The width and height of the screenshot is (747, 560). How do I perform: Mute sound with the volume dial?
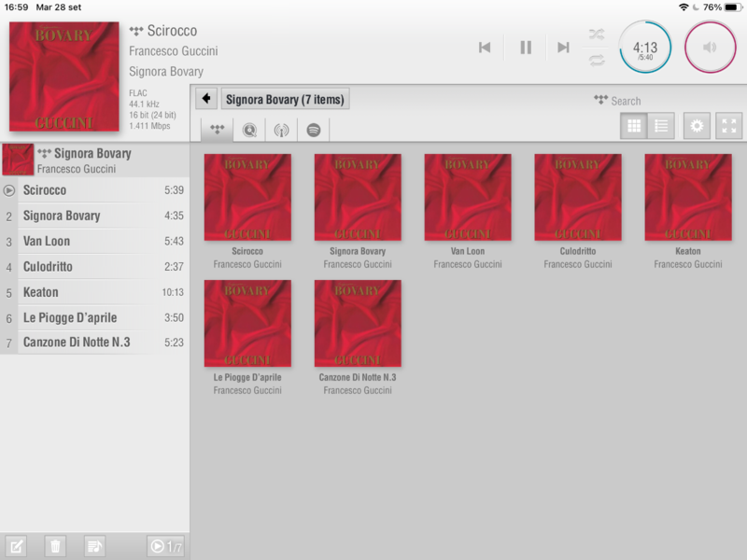pyautogui.click(x=711, y=47)
